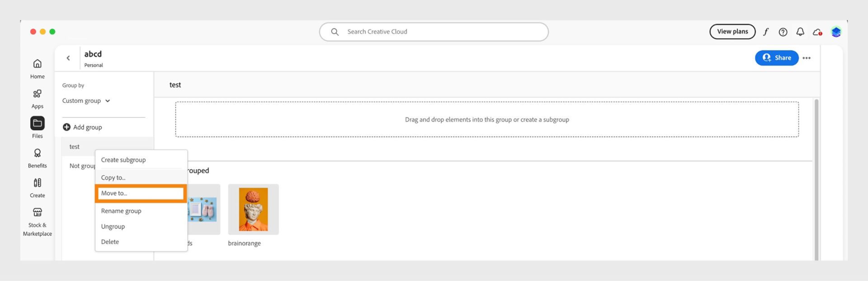Click the Group by label
The image size is (868, 281).
(x=73, y=86)
